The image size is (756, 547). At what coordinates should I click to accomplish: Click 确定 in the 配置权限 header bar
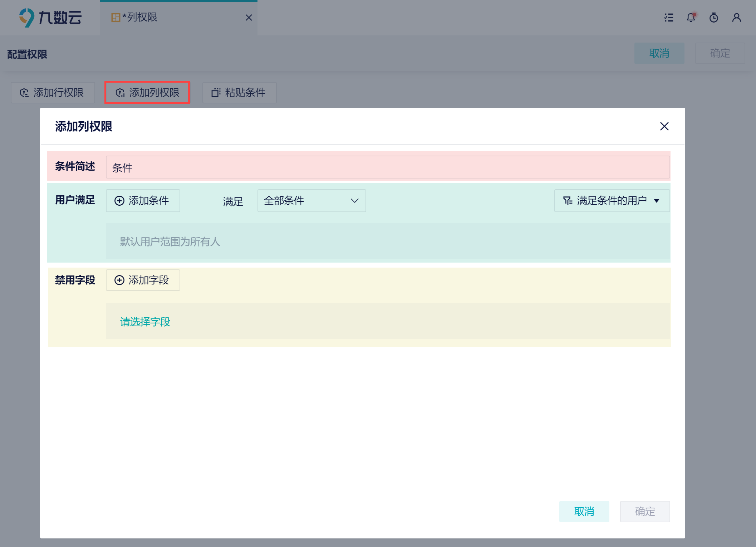pyautogui.click(x=720, y=53)
